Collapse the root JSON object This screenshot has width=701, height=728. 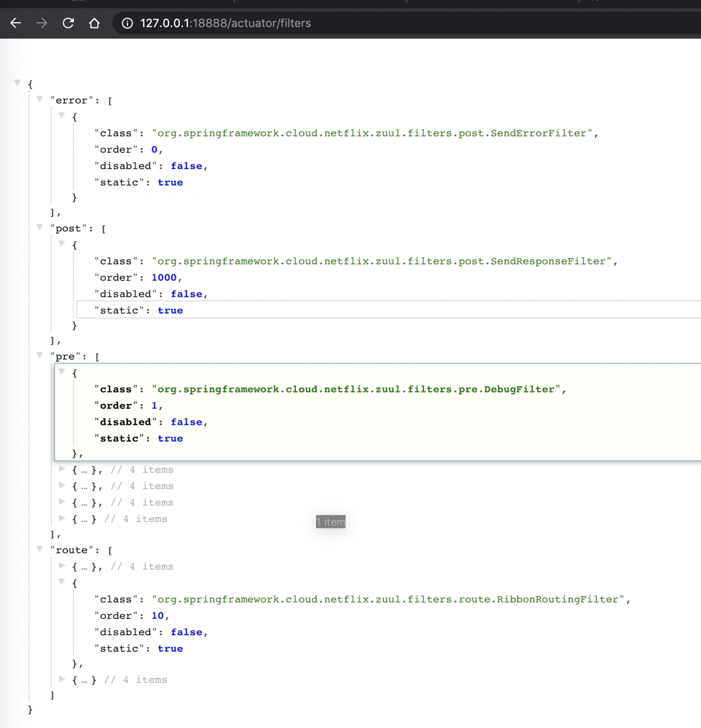click(x=17, y=83)
